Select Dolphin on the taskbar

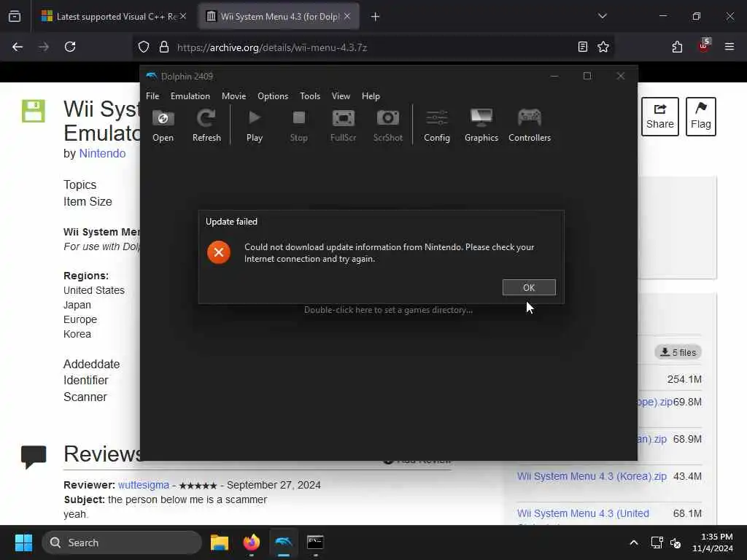(284, 542)
